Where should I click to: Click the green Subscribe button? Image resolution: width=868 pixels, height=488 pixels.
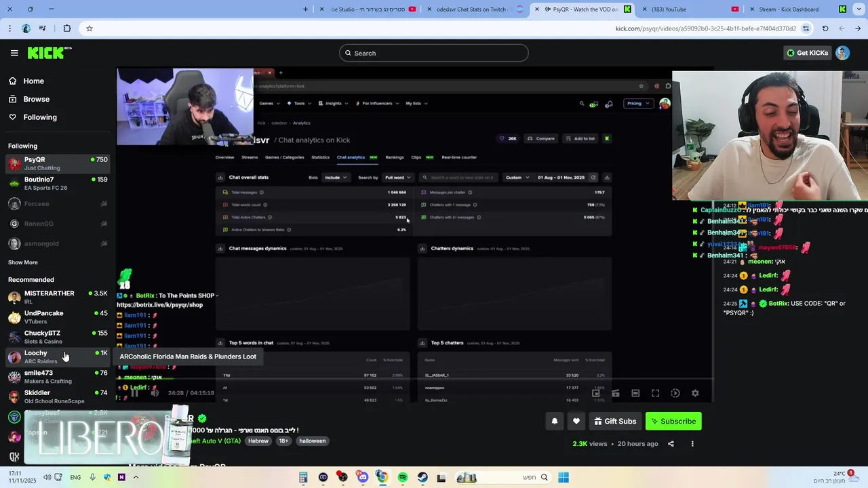click(x=673, y=421)
